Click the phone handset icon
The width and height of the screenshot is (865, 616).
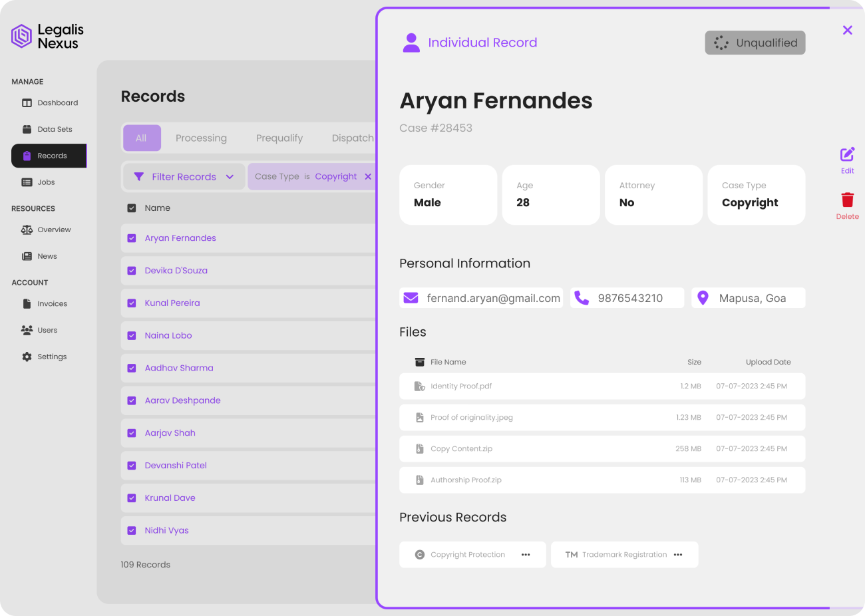click(x=582, y=298)
